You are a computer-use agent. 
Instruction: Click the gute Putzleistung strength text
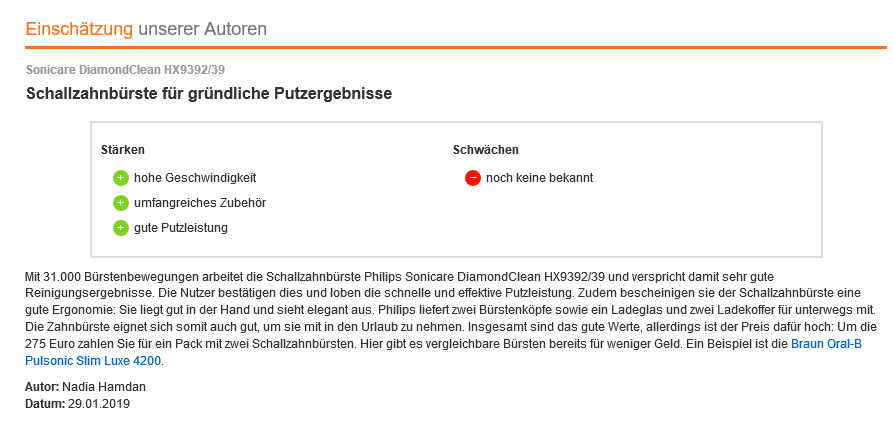point(181,228)
